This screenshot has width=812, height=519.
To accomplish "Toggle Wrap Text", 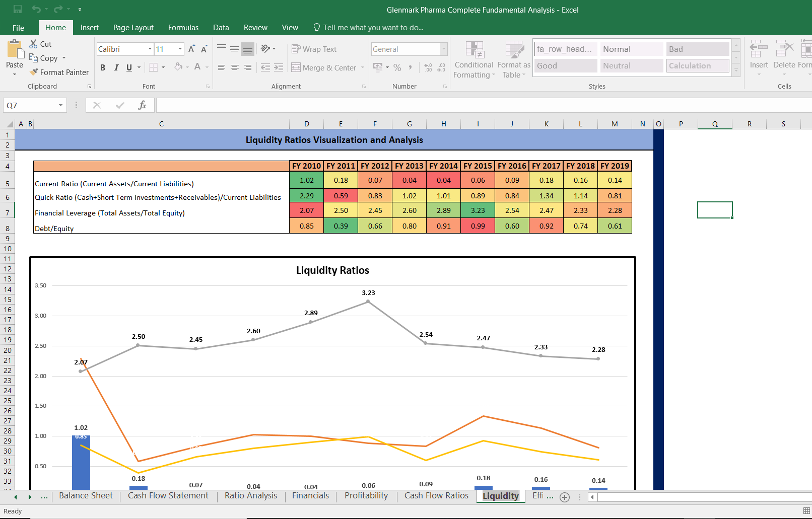I will [314, 49].
